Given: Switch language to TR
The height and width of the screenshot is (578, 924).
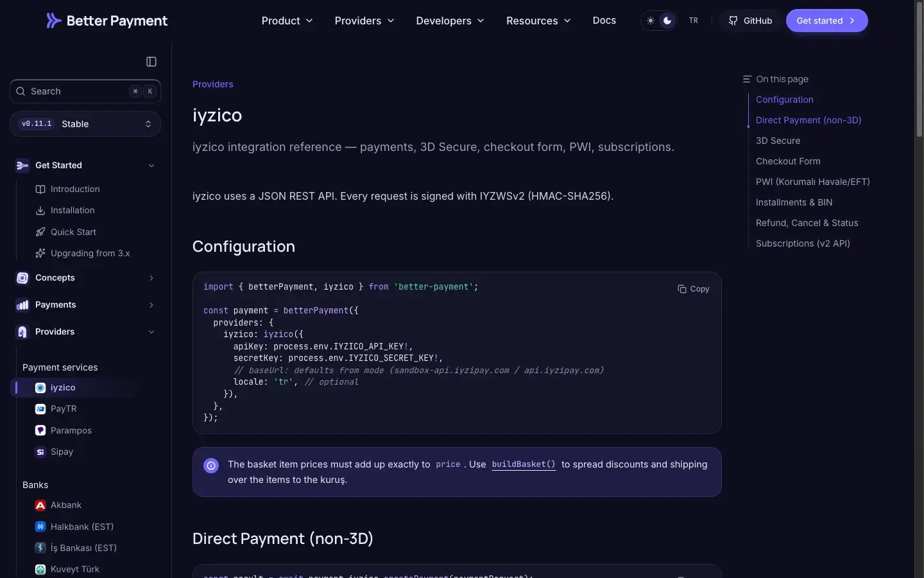Looking at the screenshot, I should pyautogui.click(x=694, y=21).
